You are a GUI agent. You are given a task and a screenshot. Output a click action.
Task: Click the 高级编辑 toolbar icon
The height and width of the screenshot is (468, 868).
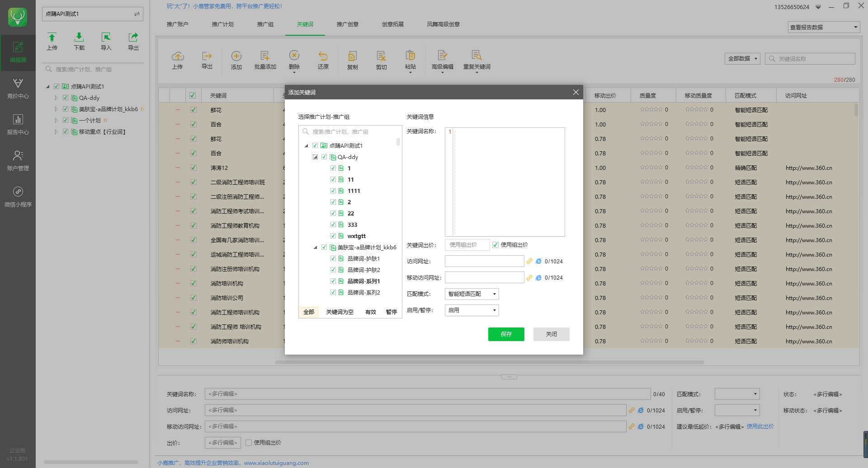[443, 61]
